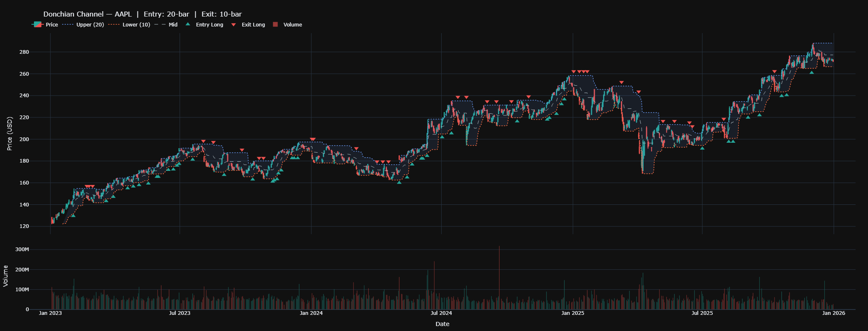Click the Donchian Channel — AAPL chart title

pos(142,14)
